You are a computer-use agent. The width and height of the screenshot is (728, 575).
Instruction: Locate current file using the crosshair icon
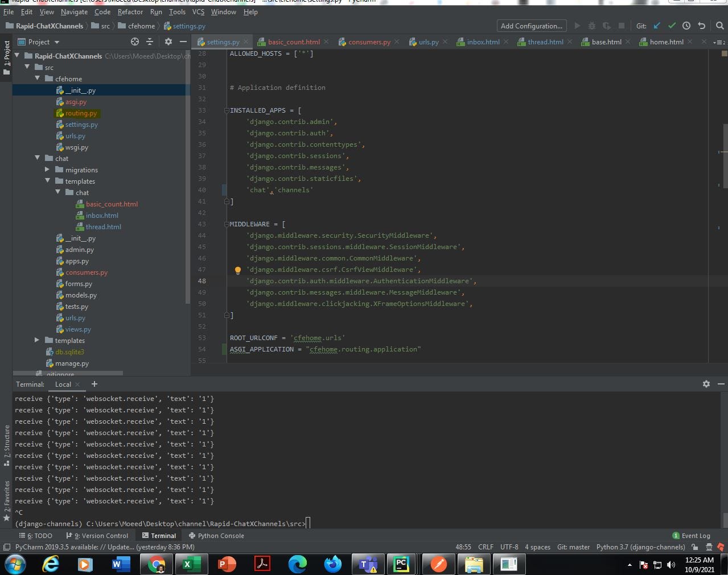[x=135, y=42]
